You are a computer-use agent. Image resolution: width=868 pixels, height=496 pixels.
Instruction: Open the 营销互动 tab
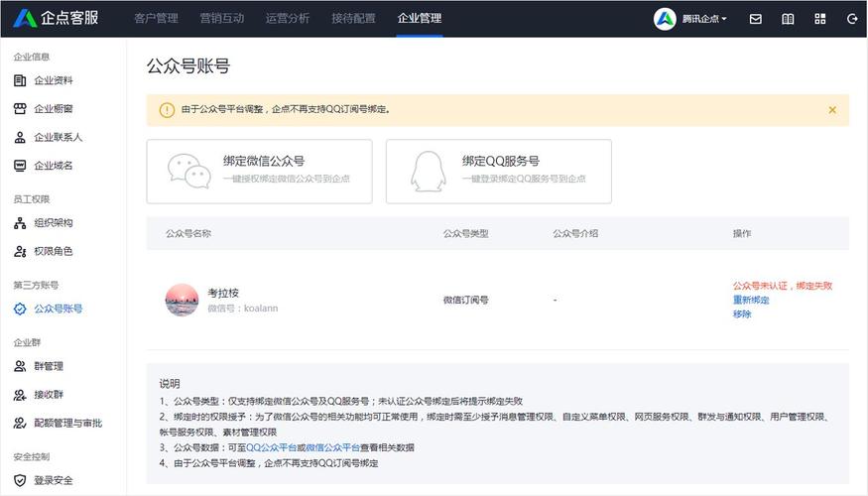(x=222, y=18)
